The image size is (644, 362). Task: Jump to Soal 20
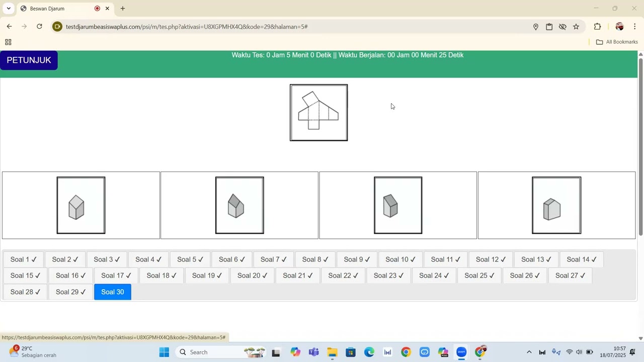253,276
